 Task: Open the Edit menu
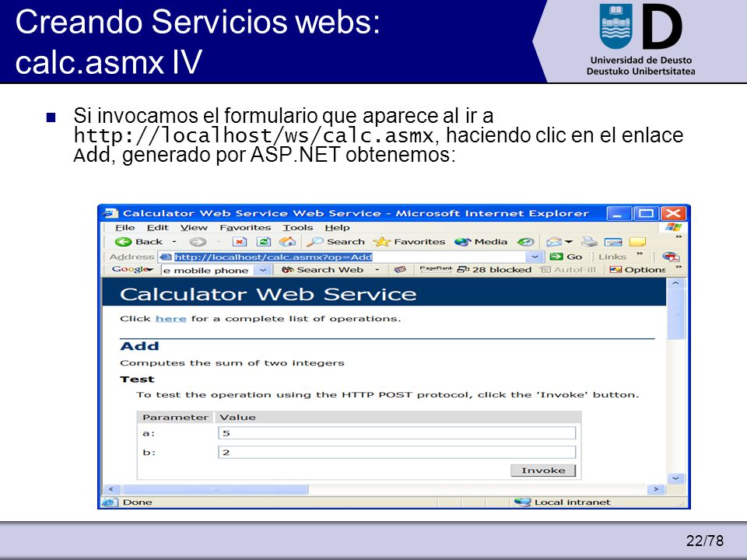(x=158, y=228)
